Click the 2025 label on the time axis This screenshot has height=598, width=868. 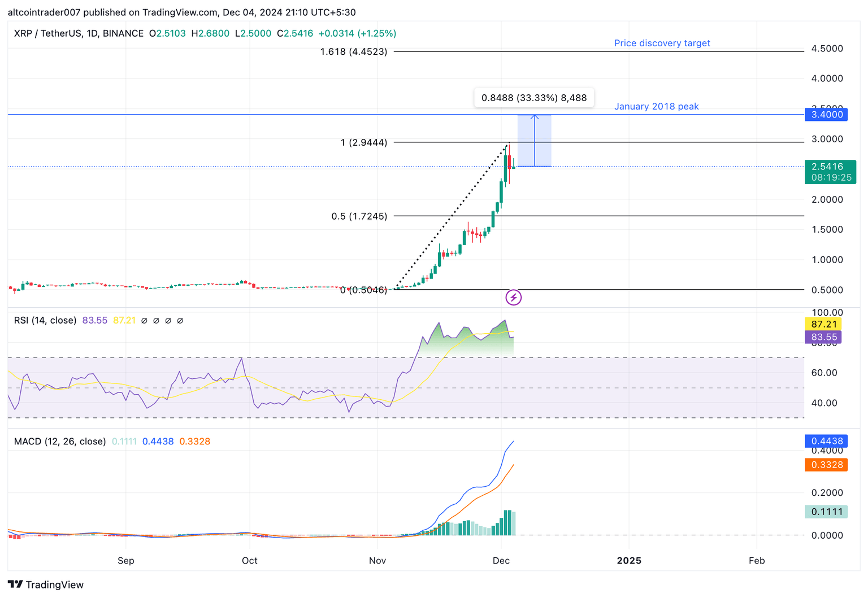coord(629,561)
